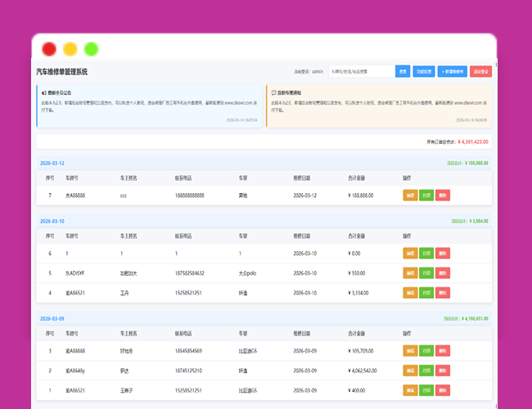Delete order number 4 totaling ¥3,334.00
532x409 pixels.
click(442, 291)
